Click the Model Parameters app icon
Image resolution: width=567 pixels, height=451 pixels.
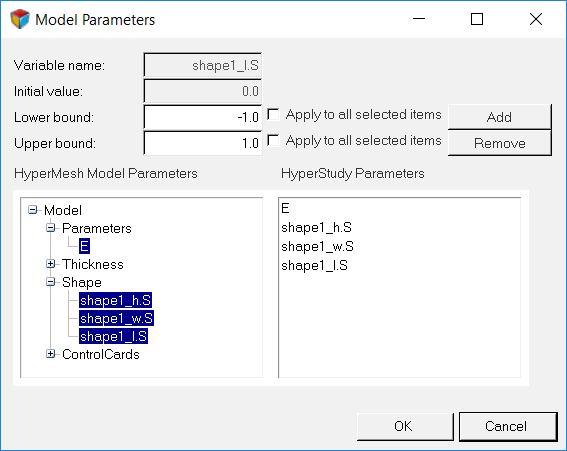click(x=20, y=19)
